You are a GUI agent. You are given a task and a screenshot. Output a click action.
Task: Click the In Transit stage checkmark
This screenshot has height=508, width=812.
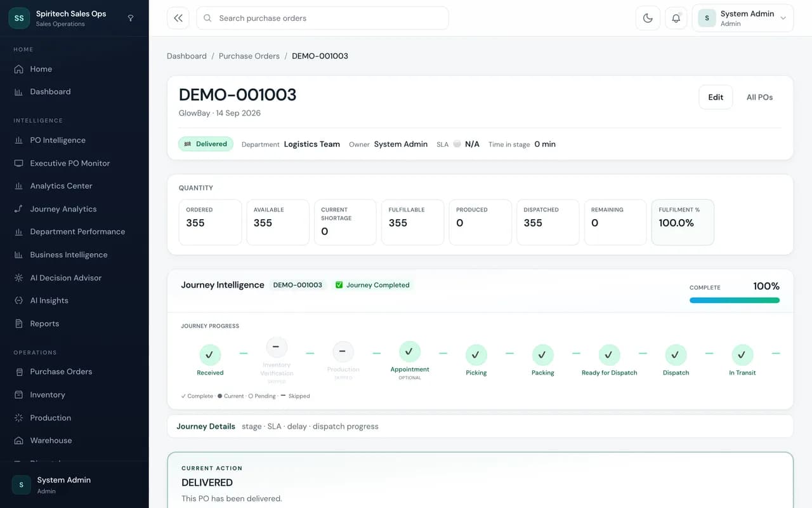(x=742, y=355)
